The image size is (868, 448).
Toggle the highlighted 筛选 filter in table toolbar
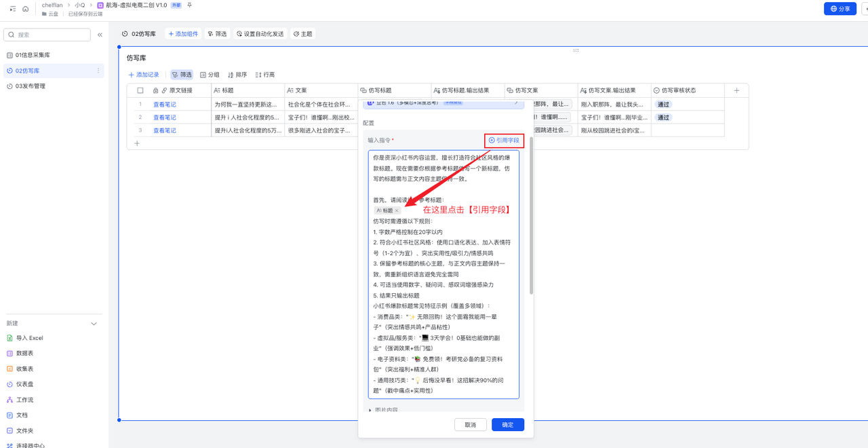tap(182, 75)
